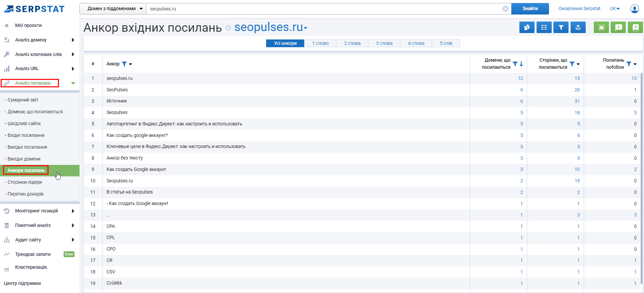Image resolution: width=644 pixels, height=293 pixels.
Task: Collapse the Аналіз посилань sidebar section
Action: click(x=73, y=83)
